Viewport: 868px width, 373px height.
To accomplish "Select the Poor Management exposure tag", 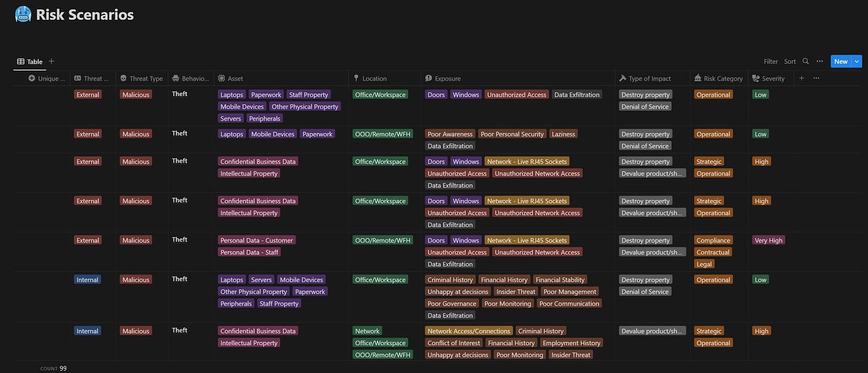I will [570, 291].
